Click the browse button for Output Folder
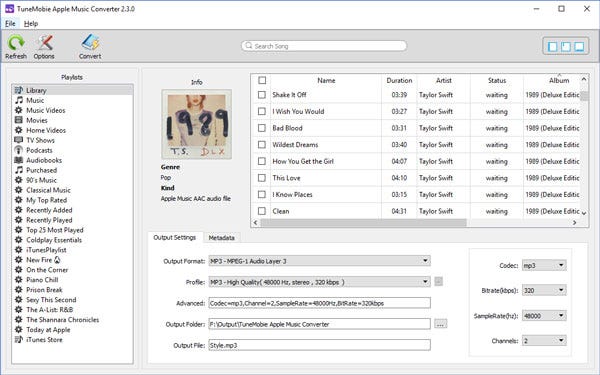The width and height of the screenshot is (600, 375). pyautogui.click(x=440, y=324)
